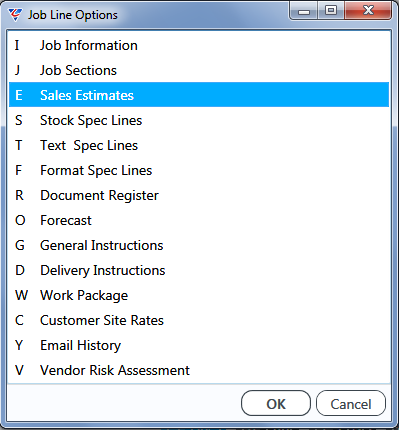Open Document Register option

tap(199, 195)
